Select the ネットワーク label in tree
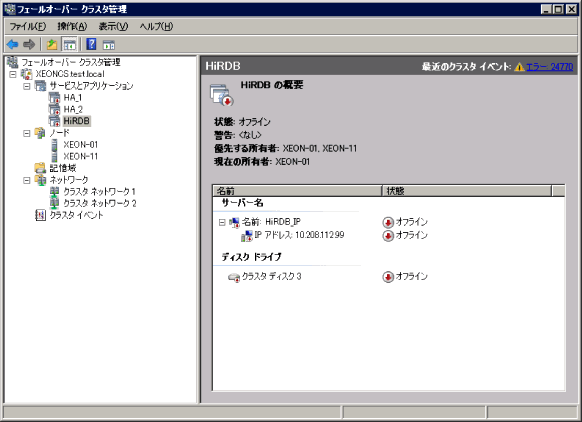The image size is (582, 422). click(69, 180)
